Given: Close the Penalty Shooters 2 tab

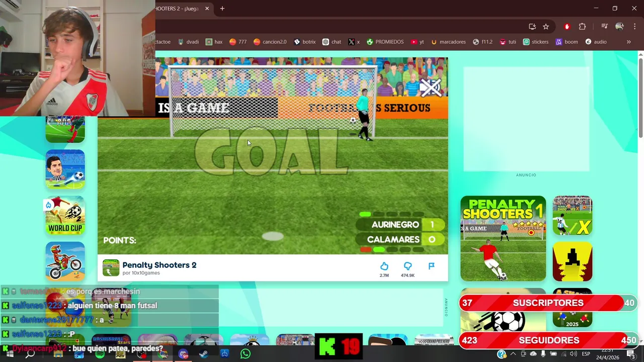Looking at the screenshot, I should (207, 9).
